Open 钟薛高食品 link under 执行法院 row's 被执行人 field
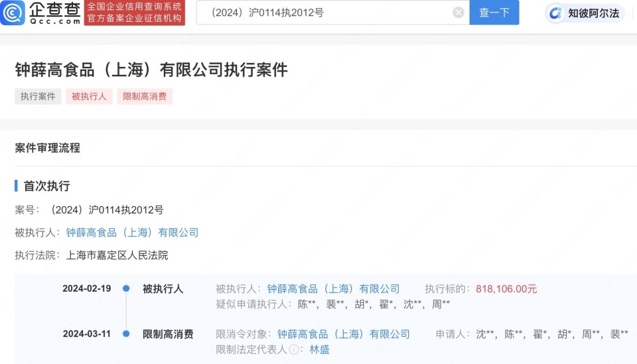Viewport: 637px width, 364px height. tap(132, 233)
